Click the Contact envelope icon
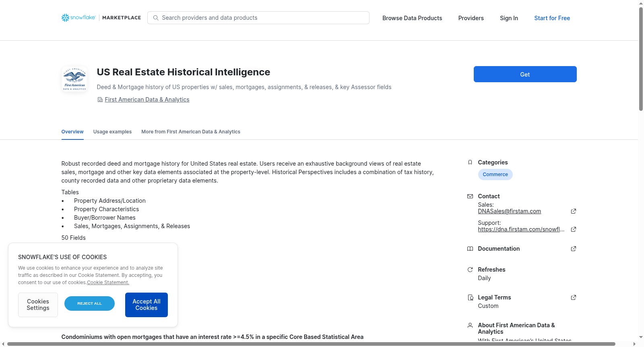This screenshot has height=347, width=644. point(470,196)
